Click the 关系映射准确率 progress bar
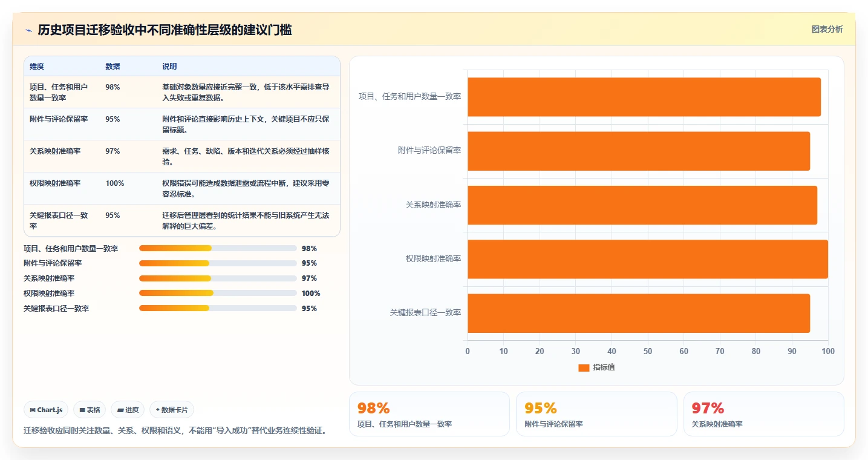 click(x=218, y=278)
